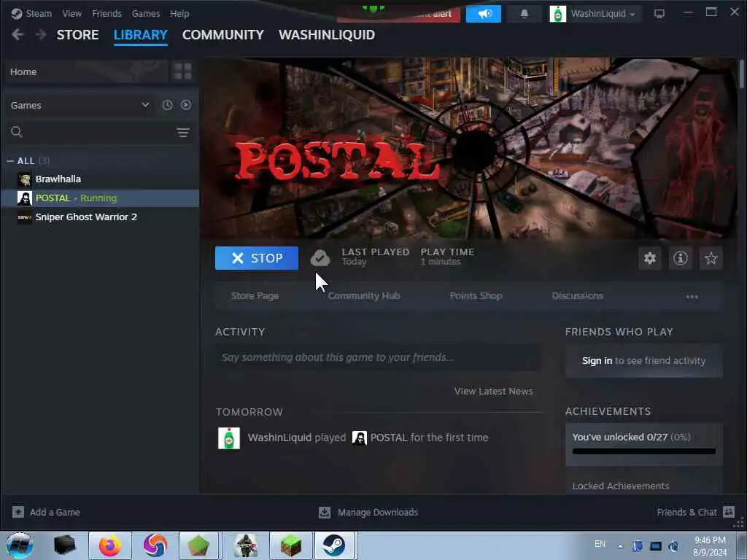Open the Windows Start orb
Viewport: 747px width, 560px height.
pyautogui.click(x=19, y=545)
